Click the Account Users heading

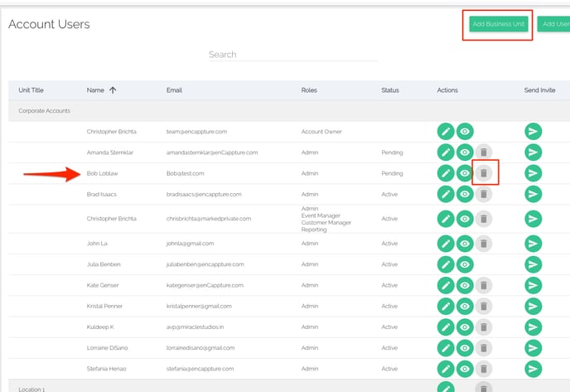49,24
